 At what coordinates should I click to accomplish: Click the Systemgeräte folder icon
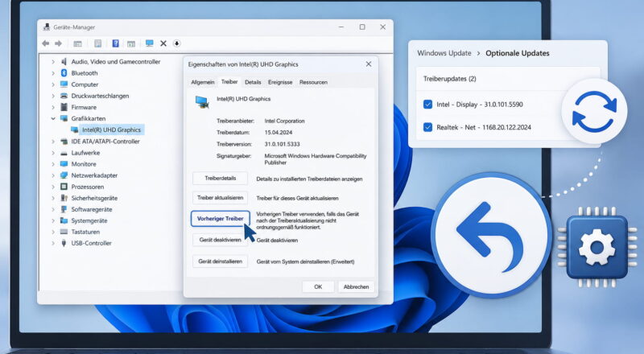coord(64,220)
